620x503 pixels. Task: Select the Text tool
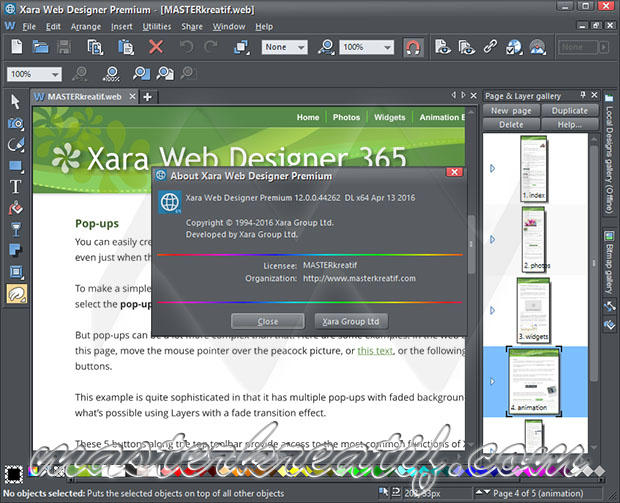[x=15, y=187]
